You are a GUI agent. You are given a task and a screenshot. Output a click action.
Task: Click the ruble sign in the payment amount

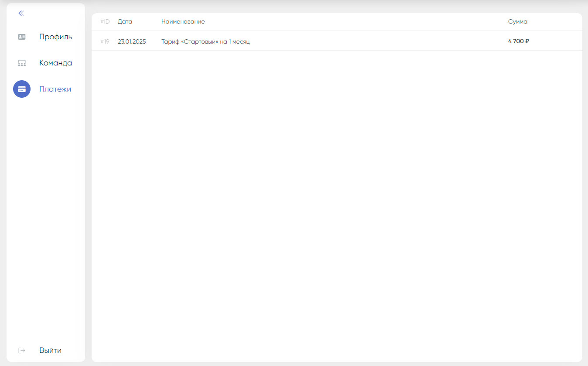click(x=527, y=41)
